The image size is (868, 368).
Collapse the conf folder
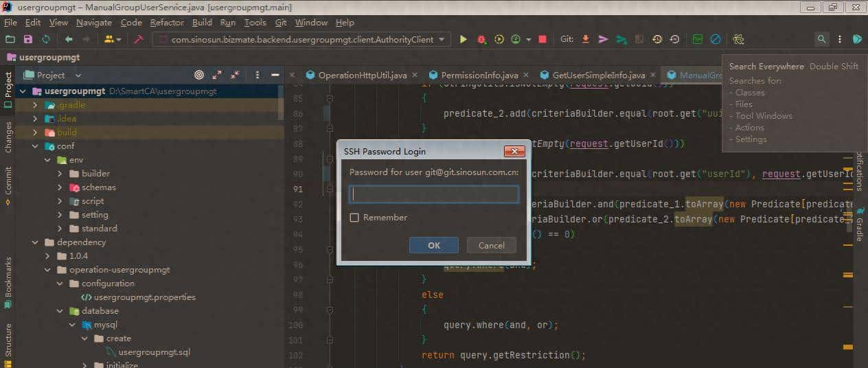(x=36, y=146)
